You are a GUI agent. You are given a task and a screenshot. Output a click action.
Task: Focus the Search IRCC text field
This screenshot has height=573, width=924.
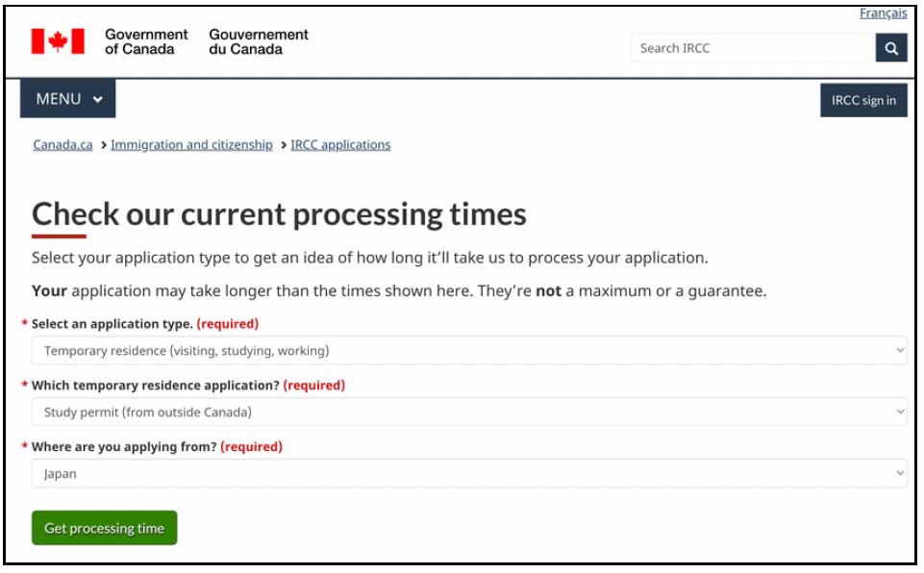coord(752,48)
